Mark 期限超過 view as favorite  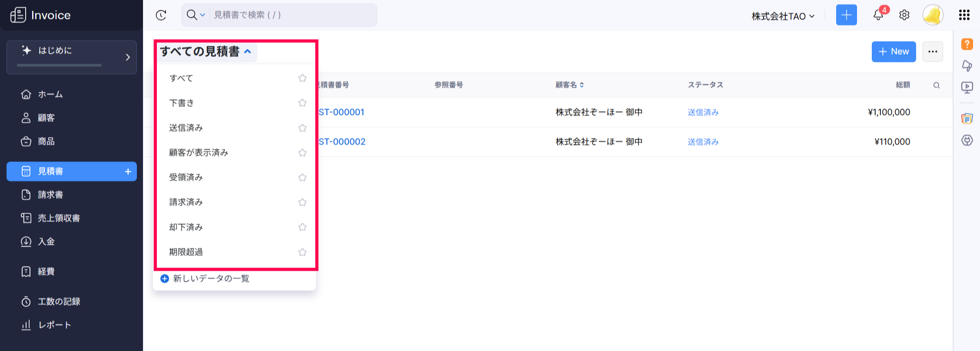click(x=302, y=252)
